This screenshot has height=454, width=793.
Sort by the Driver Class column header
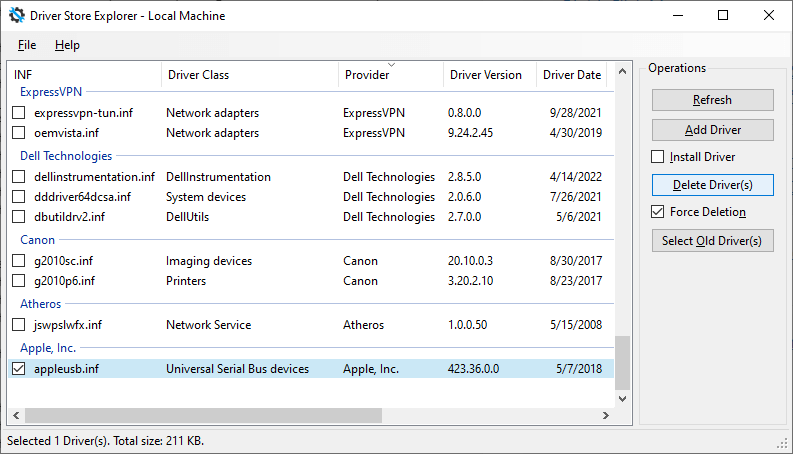tap(250, 75)
